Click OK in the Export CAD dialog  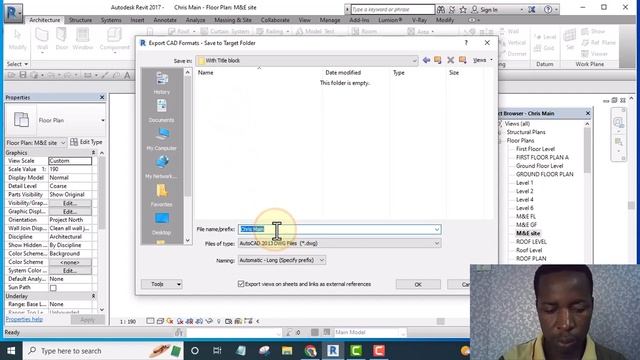418,284
